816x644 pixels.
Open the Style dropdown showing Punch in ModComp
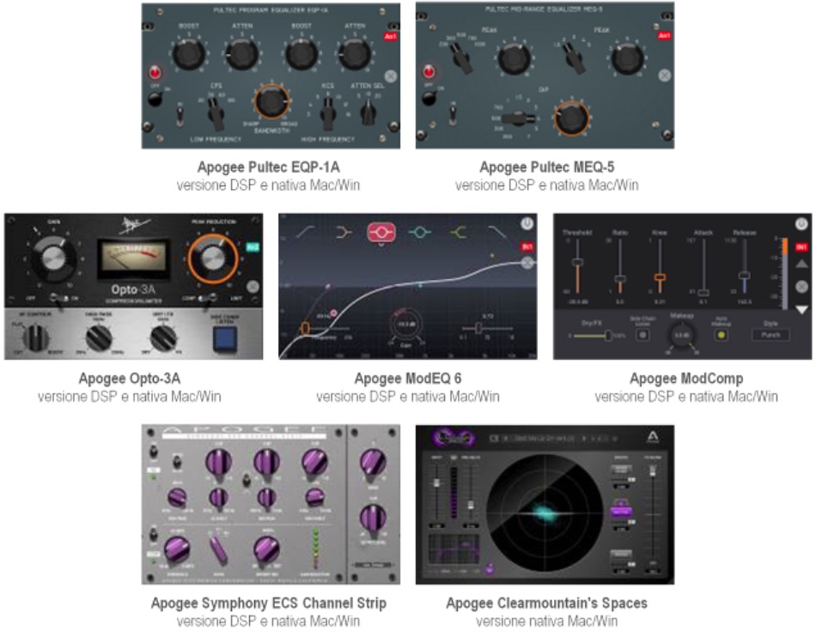(x=770, y=335)
